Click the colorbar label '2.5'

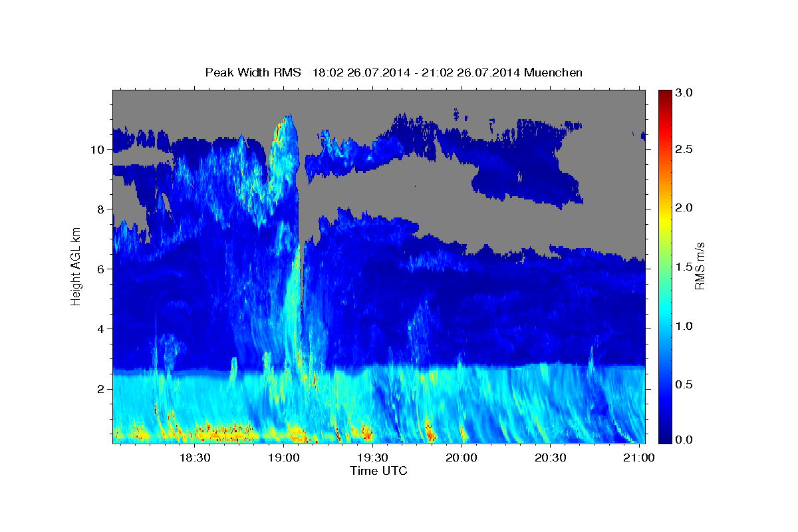point(684,150)
